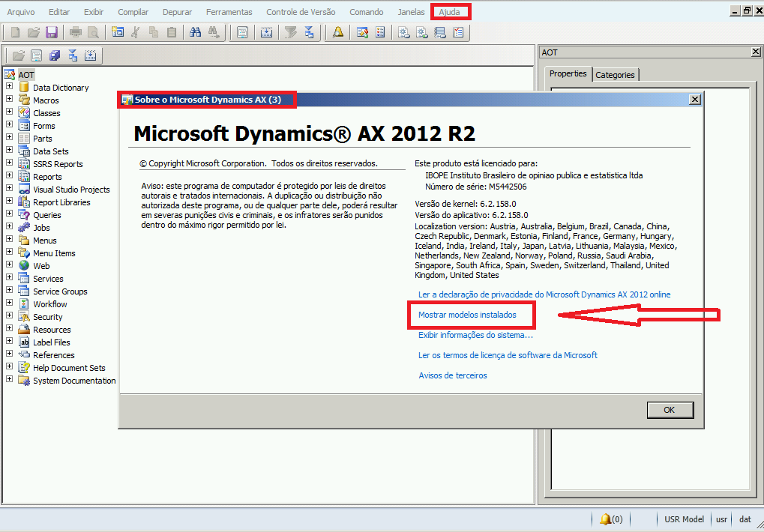This screenshot has width=764, height=532.
Task: Click the checklist icon with red checkmarks
Action: (459, 33)
